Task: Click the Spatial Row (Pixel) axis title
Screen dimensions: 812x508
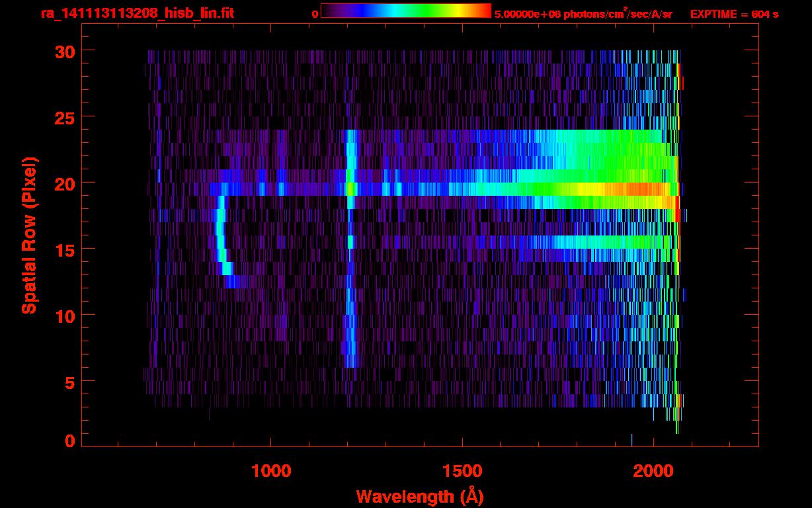Action: click(30, 235)
